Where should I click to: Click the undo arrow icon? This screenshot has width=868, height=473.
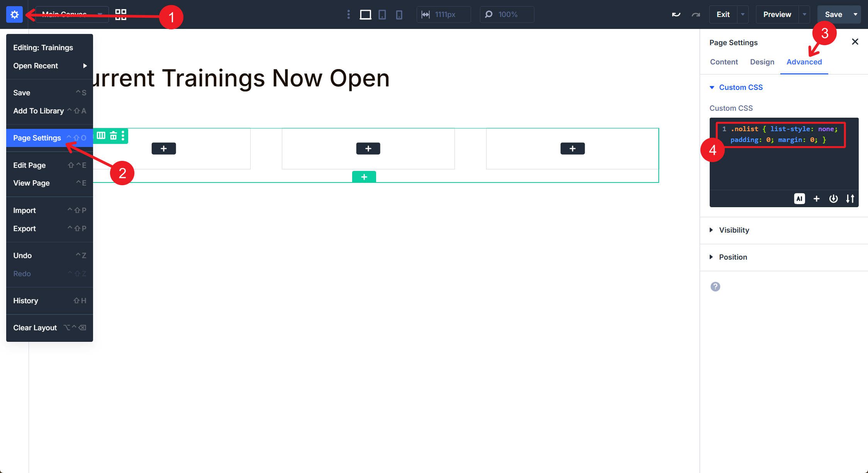[676, 14]
